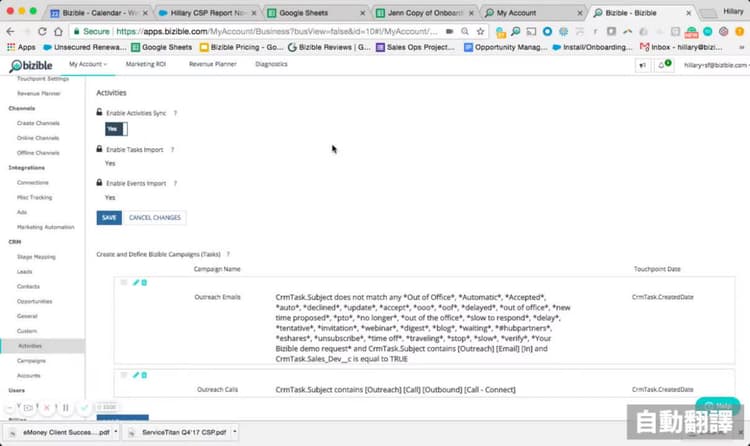
Task: Show help for Enable Tasks Import
Action: point(172,150)
